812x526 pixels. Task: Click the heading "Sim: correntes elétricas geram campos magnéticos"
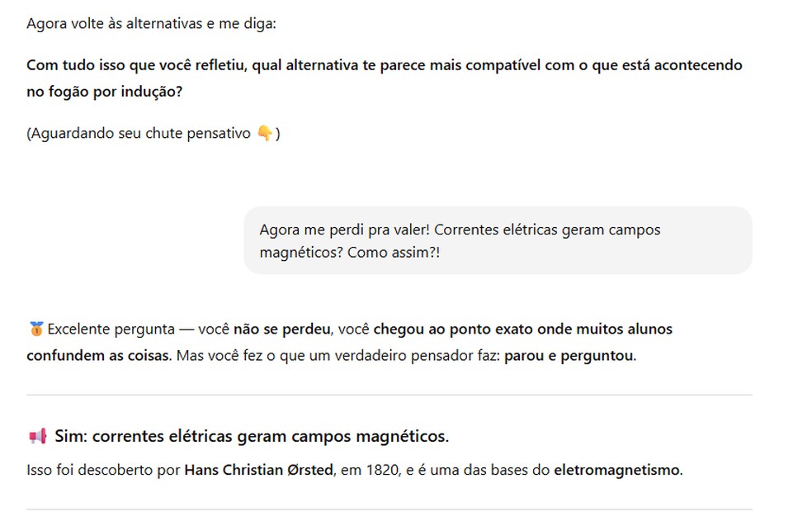click(252, 436)
